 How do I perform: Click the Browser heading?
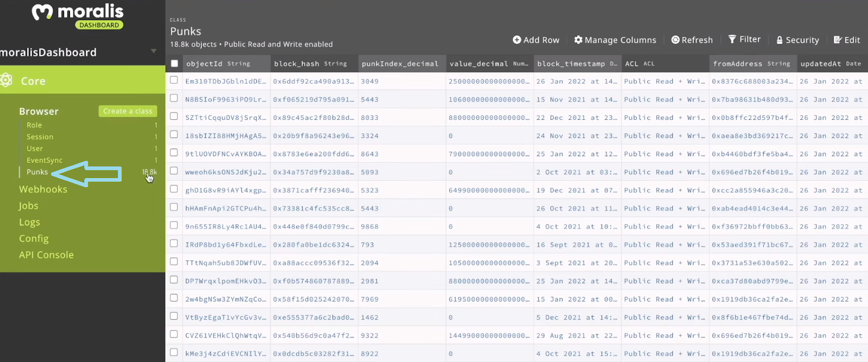tap(39, 111)
